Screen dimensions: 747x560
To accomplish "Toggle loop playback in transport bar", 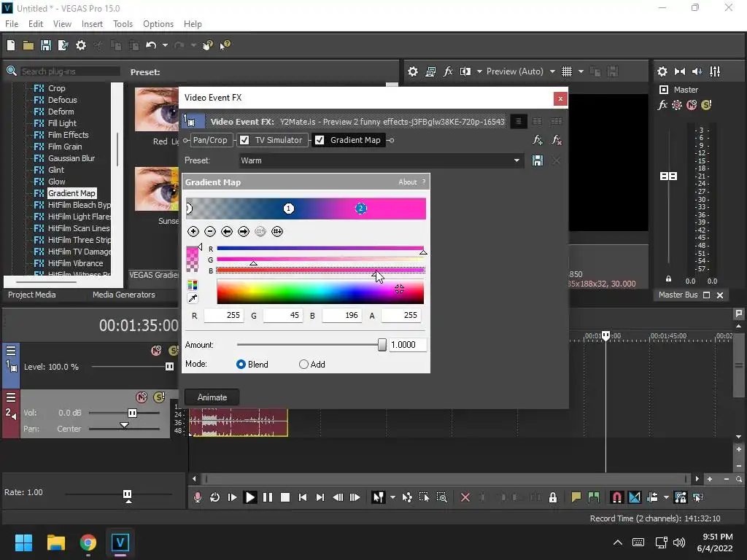I will click(x=215, y=497).
